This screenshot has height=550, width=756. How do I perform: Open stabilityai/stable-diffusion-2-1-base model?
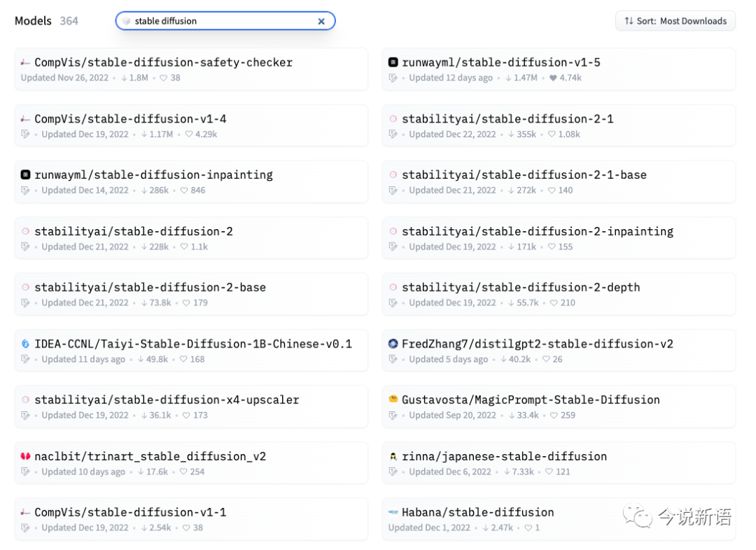pyautogui.click(x=524, y=174)
